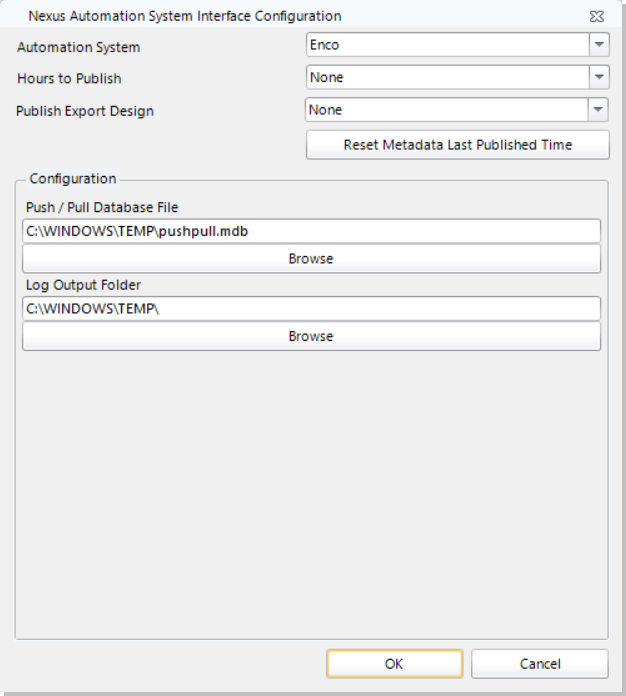Open the Automation System dropdown arrow
This screenshot has height=696, width=626.
598,45
